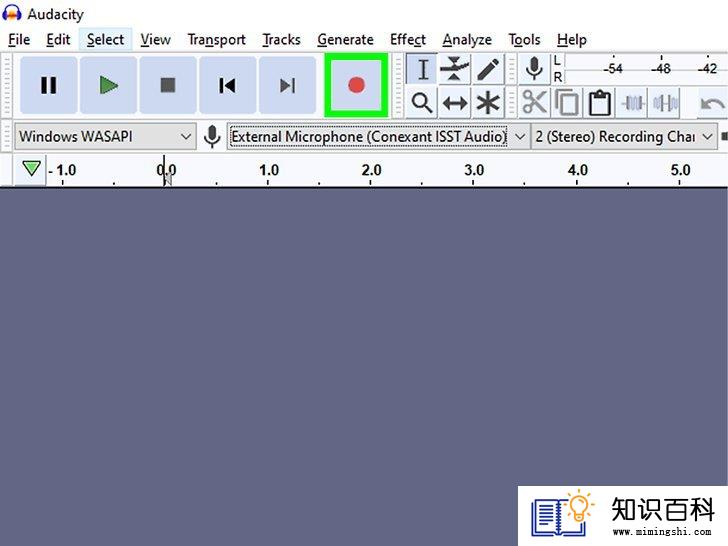Open the Generate menu

[x=345, y=40]
